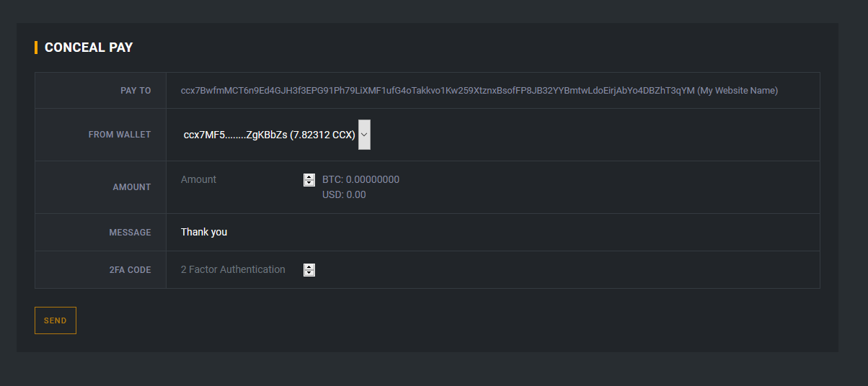
Task: Open the From Wallet dropdown arrow
Action: [364, 135]
